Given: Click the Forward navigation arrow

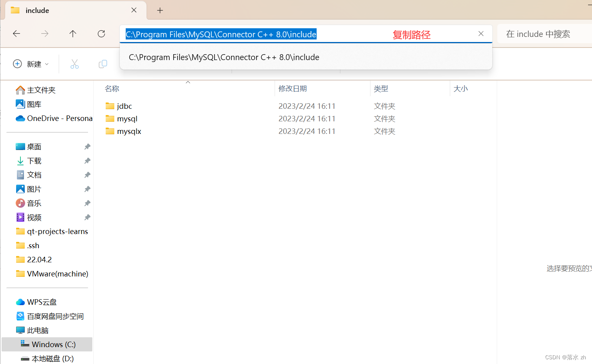Looking at the screenshot, I should point(44,34).
